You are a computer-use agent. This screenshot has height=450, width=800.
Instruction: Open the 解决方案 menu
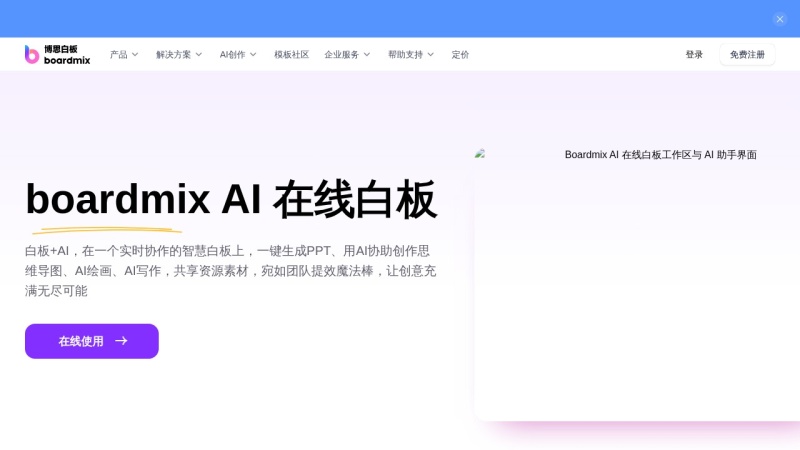coord(179,55)
